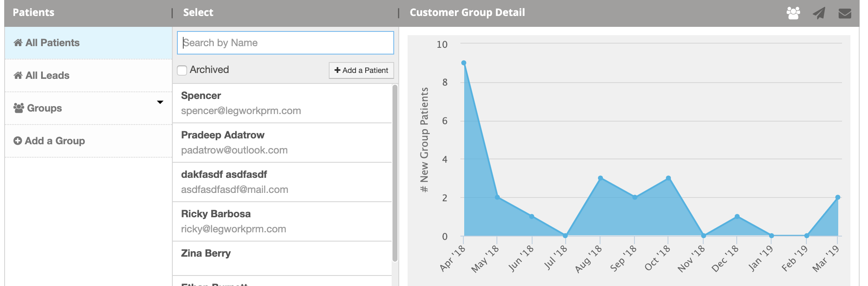Screen dimensions: 868x286
Task: Select the All Leads menu item
Action: [88, 75]
